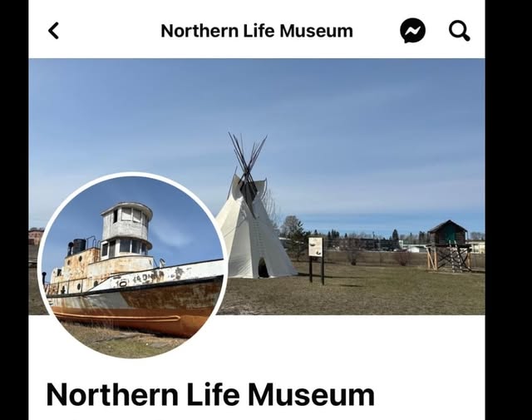Open Messenger chat with the page
Image resolution: width=532 pixels, height=420 pixels.
tap(412, 31)
